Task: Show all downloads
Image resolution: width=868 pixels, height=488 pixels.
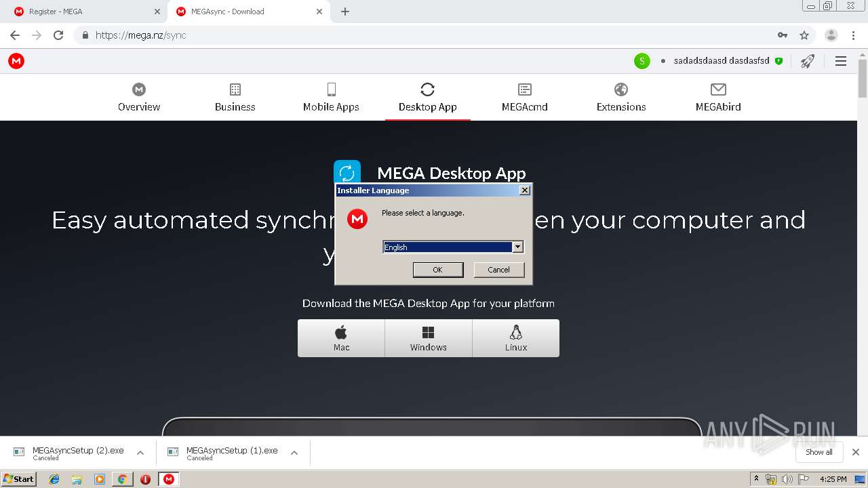Action: point(818,452)
